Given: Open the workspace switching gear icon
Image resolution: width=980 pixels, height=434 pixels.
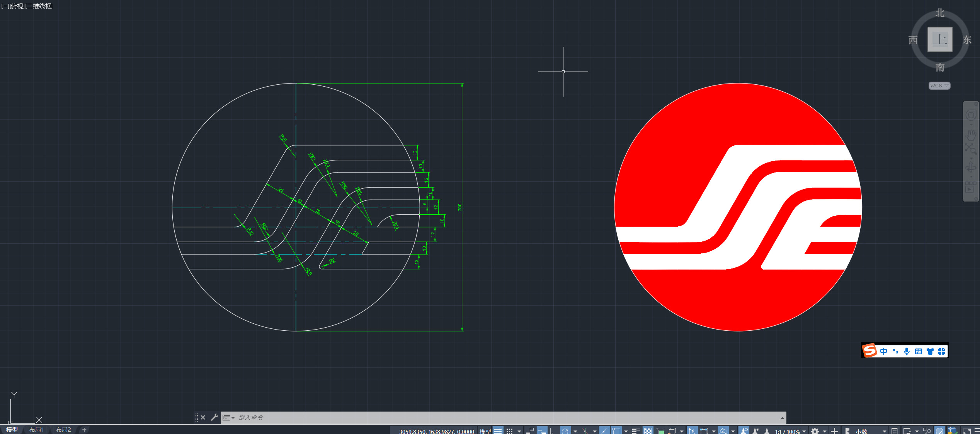Looking at the screenshot, I should tap(815, 431).
